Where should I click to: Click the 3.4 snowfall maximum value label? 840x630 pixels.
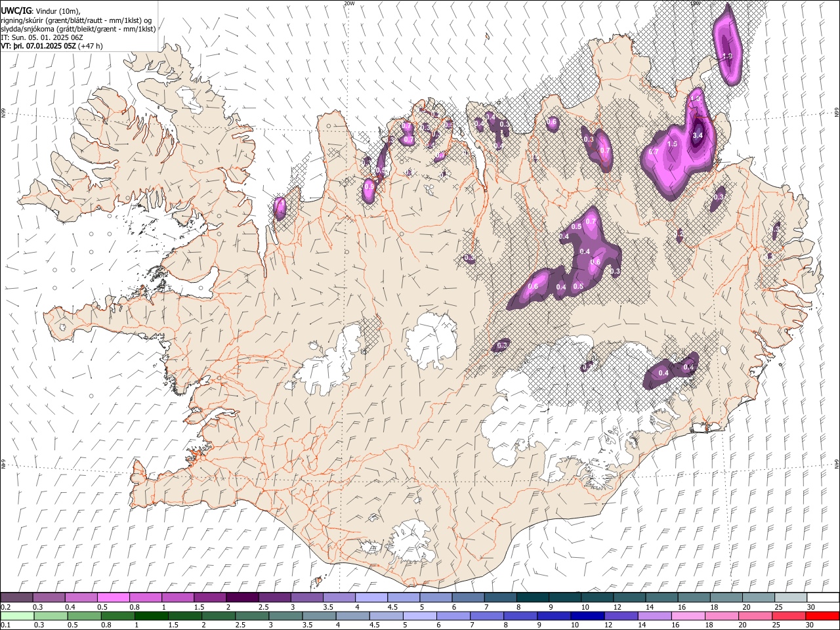[698, 136]
